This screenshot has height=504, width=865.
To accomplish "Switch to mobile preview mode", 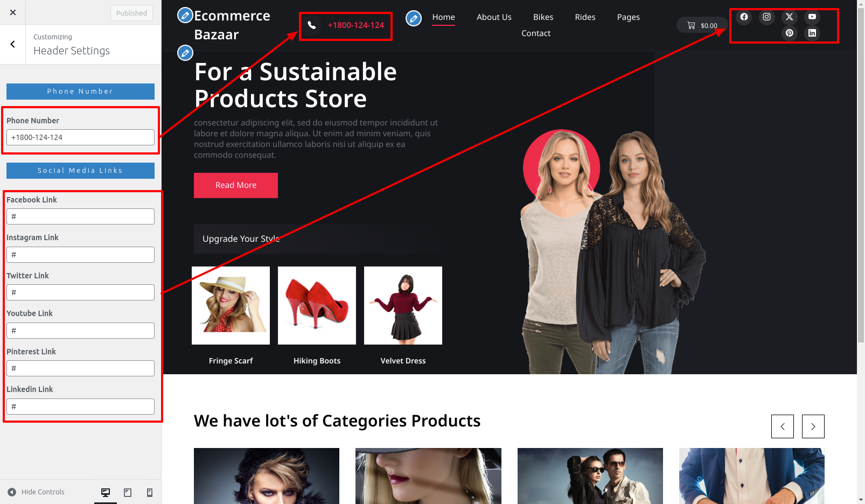I will pos(150,492).
